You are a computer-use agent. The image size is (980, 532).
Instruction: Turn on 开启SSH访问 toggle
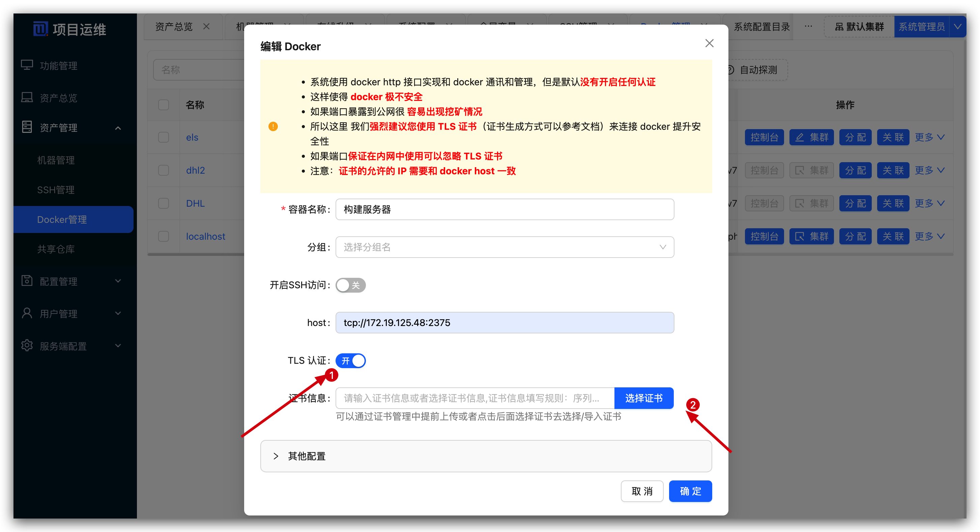350,285
